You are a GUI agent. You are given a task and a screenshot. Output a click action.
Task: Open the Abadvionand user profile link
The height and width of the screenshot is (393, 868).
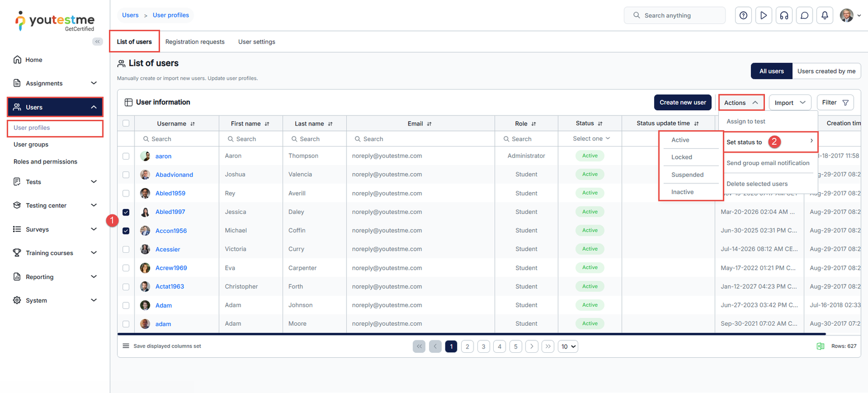[174, 175]
